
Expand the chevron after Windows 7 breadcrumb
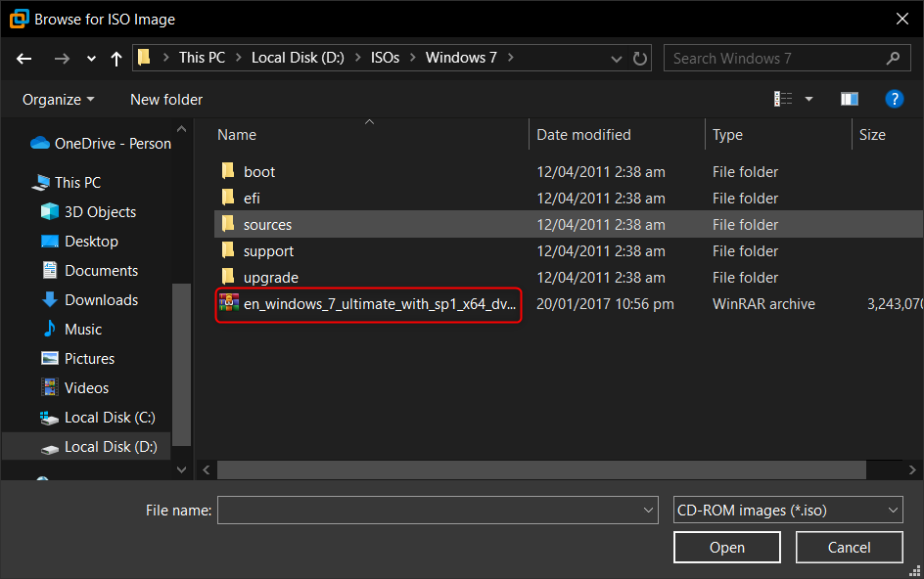(510, 58)
